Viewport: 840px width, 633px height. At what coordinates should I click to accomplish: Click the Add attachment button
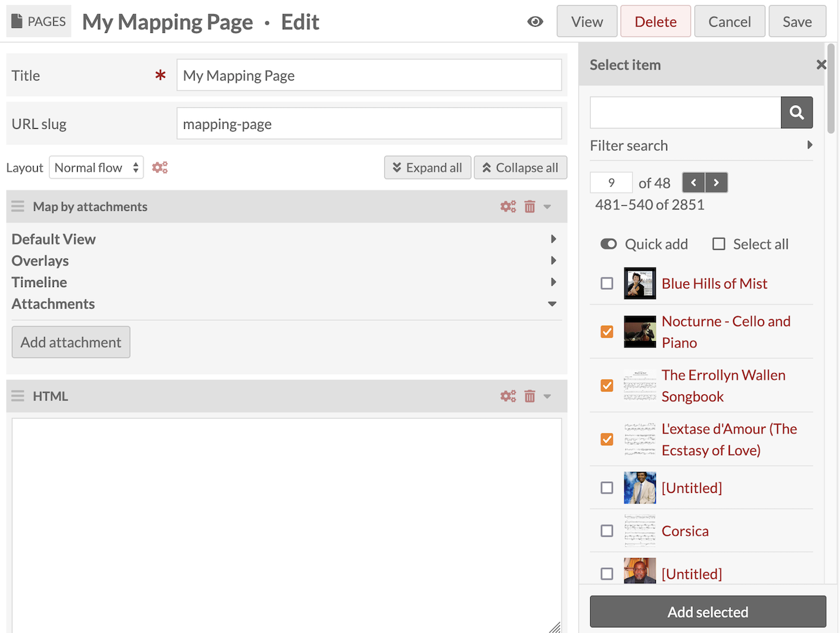point(71,342)
